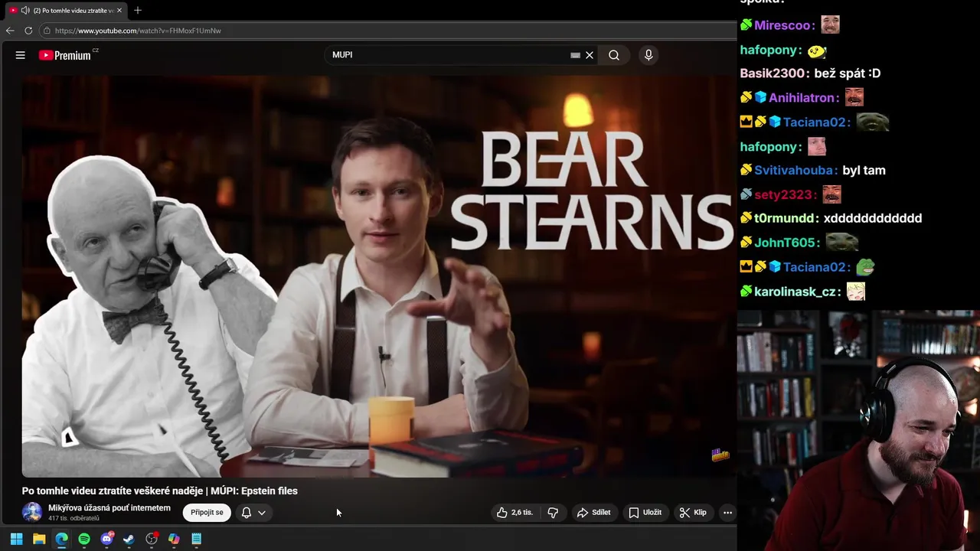Click the video player frame
This screenshot has width=980, height=551.
378,275
